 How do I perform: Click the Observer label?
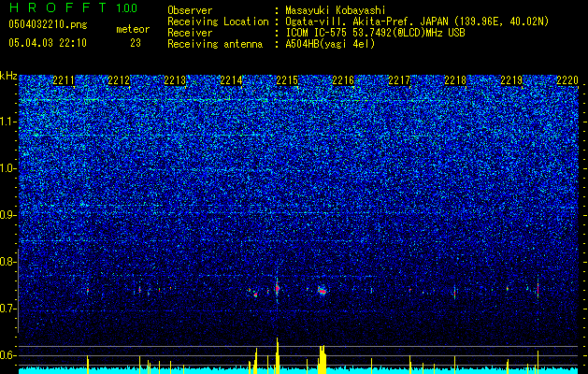190,10
